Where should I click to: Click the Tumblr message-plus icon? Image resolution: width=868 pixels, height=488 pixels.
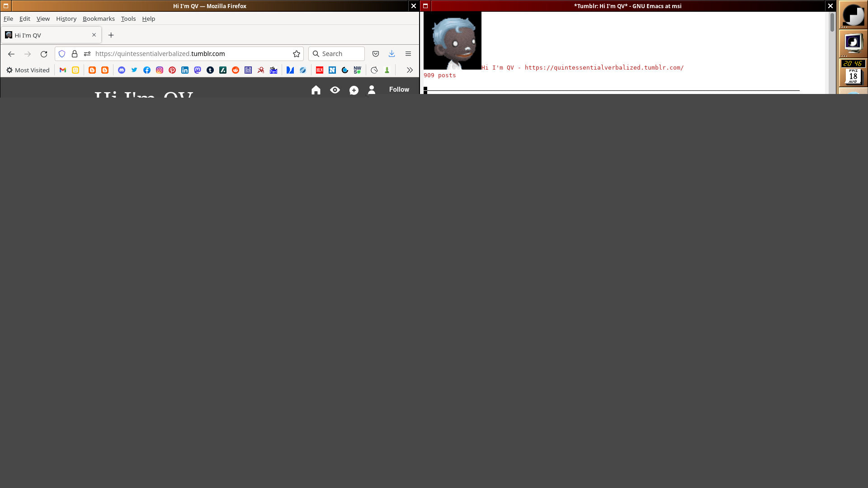(354, 90)
